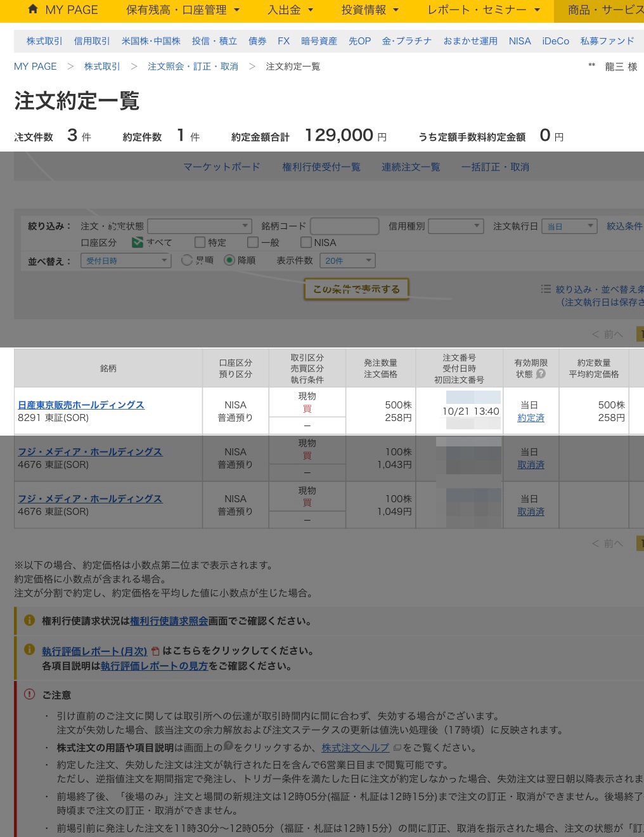Click the warning icon beside ご注意
The width and height of the screenshot is (644, 837).
pos(29,694)
